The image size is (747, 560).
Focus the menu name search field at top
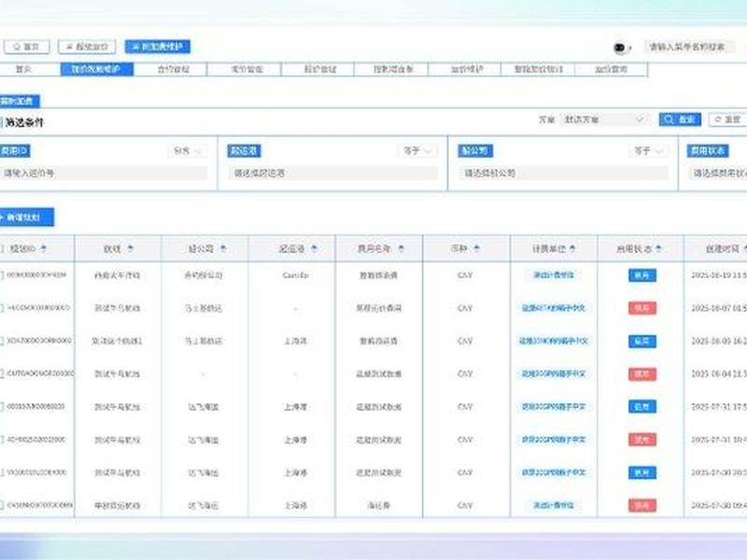click(688, 47)
